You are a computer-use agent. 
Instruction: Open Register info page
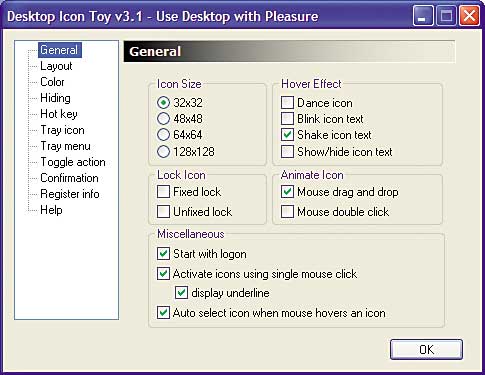(x=70, y=194)
